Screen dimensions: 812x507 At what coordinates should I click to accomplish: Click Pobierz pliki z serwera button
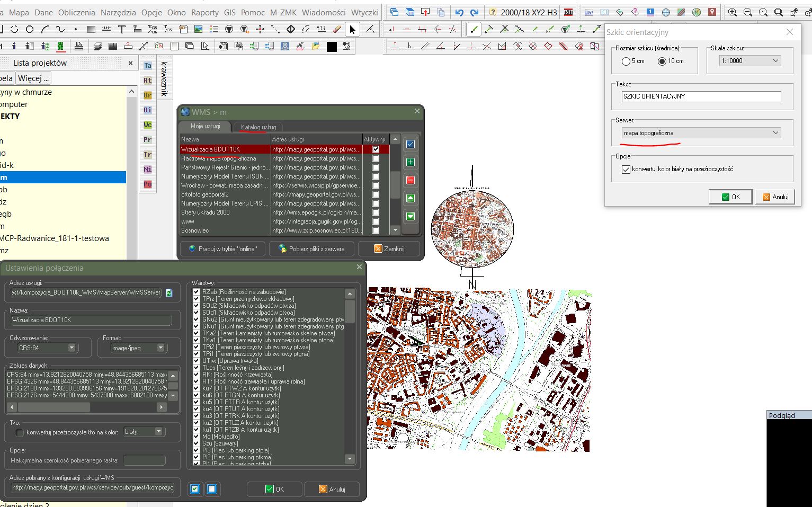pyautogui.click(x=311, y=248)
